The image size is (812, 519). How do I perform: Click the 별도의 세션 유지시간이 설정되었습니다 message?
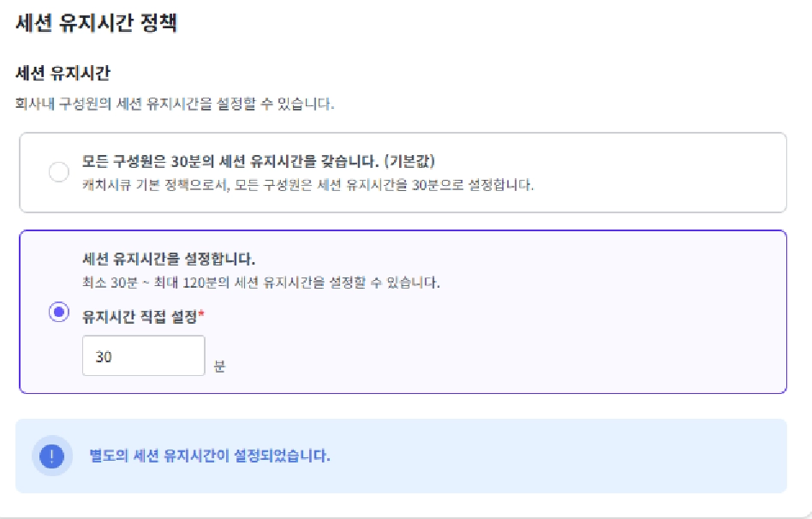tap(210, 456)
